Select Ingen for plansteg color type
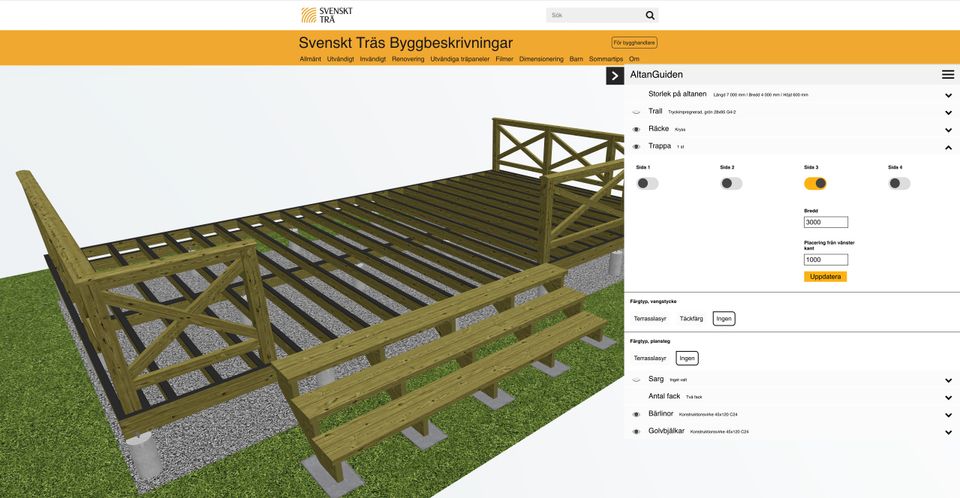Screen dimensions: 960x498 [x=687, y=358]
